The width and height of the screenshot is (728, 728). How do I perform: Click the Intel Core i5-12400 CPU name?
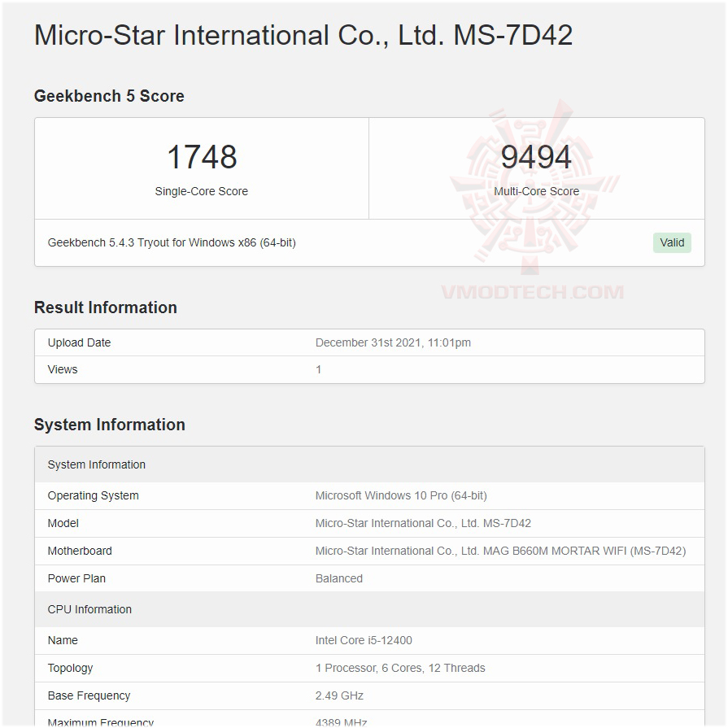tap(363, 640)
